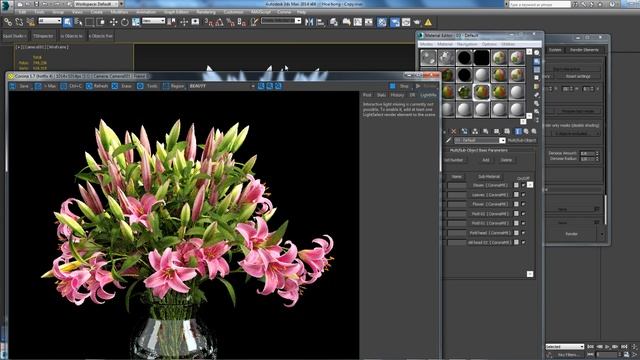The width and height of the screenshot is (640, 360).
Task: Toggle On/Off checkbox for Steam sub-material
Action: click(523, 185)
